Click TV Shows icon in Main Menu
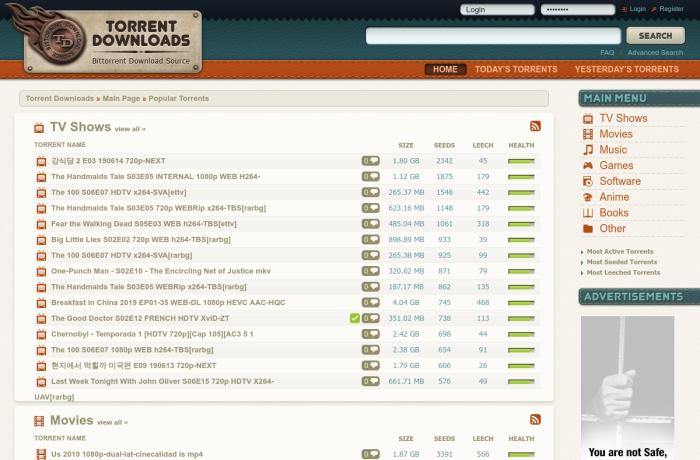 click(588, 118)
